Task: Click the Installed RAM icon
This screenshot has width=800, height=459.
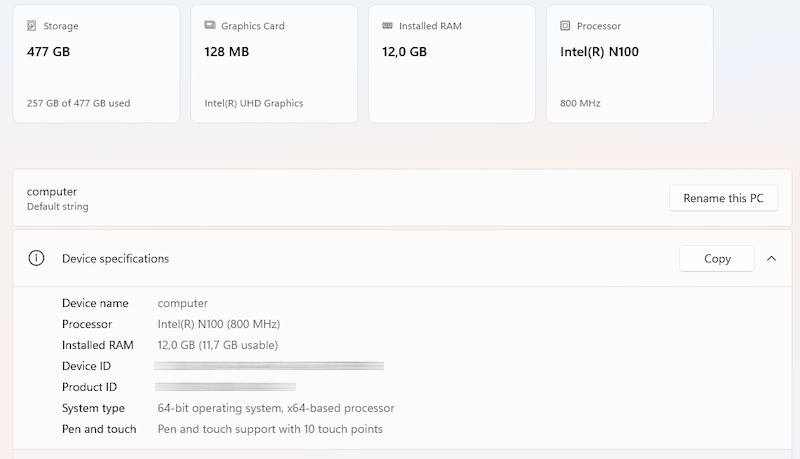Action: pos(387,26)
